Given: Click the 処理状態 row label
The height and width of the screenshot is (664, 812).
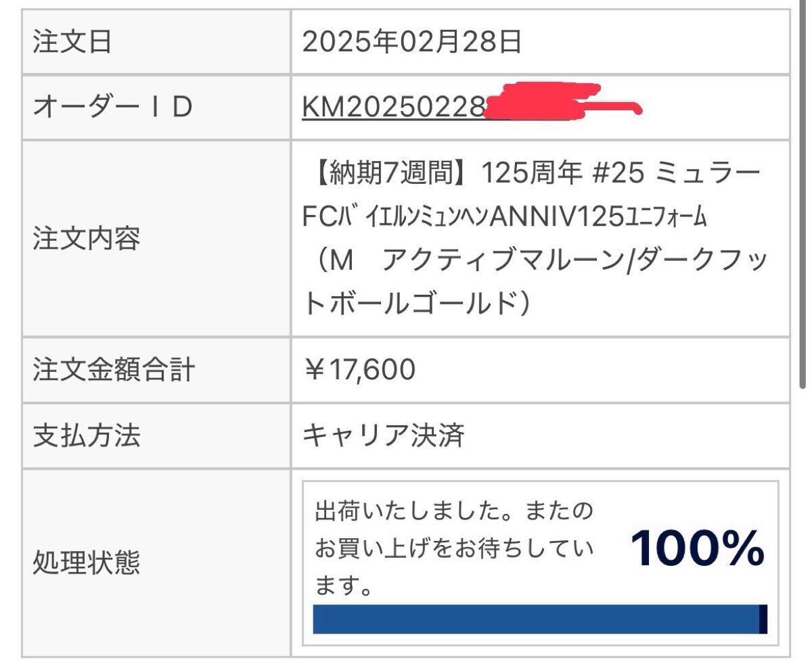Looking at the screenshot, I should click(87, 563).
